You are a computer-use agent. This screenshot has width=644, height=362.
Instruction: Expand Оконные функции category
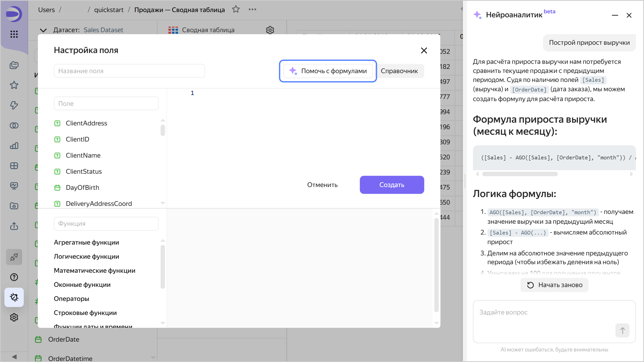82,285
